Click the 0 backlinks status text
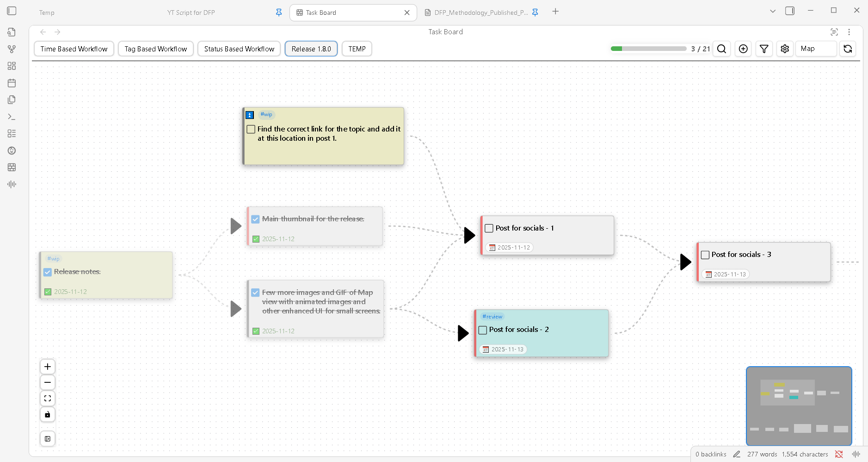Image resolution: width=868 pixels, height=462 pixels. (711, 454)
